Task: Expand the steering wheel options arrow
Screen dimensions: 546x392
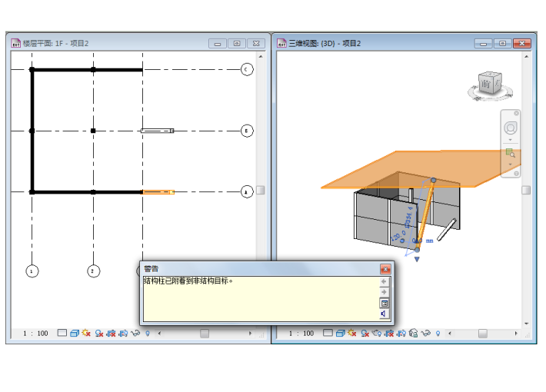Action: 511,141
